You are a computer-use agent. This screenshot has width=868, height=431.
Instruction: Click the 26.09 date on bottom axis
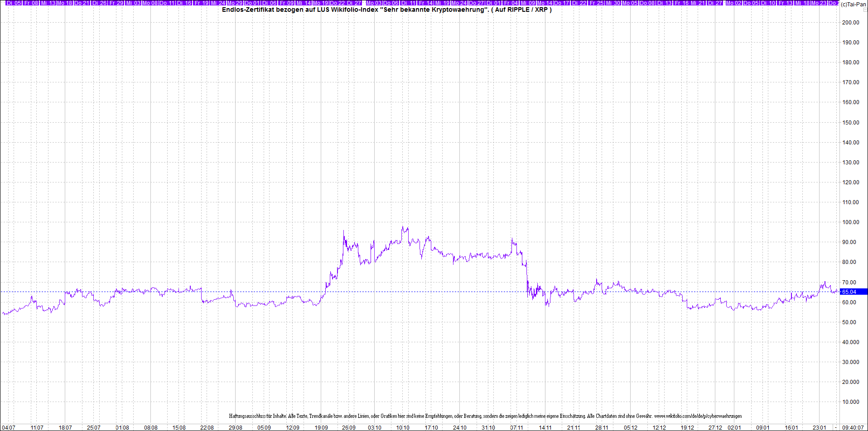point(348,427)
